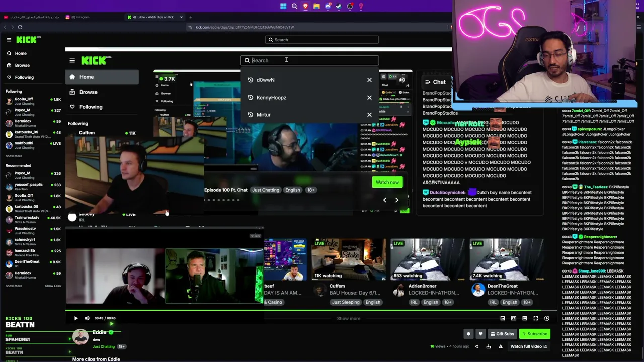
Task: Select the Just Chatting tag on featured stream
Action: pos(266,190)
